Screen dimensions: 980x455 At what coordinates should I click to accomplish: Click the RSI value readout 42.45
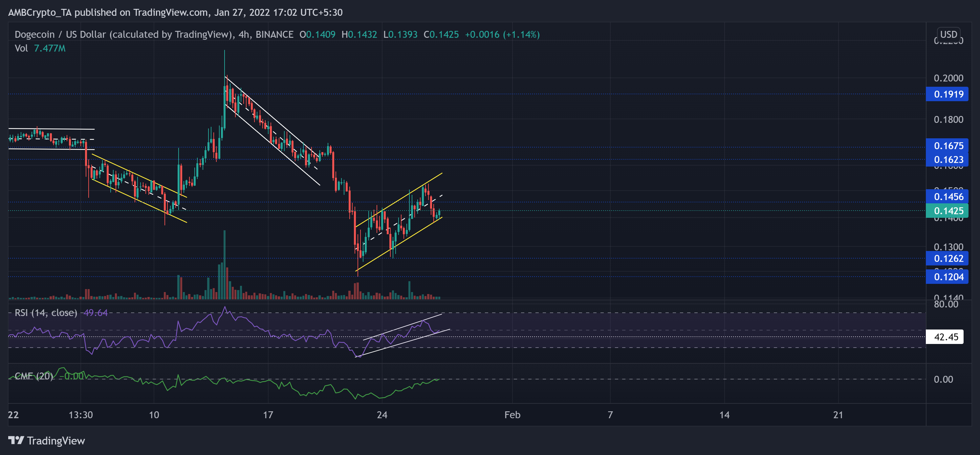click(947, 337)
